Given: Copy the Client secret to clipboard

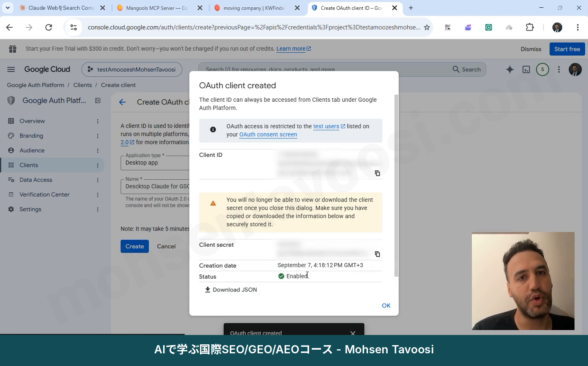Looking at the screenshot, I should tap(377, 254).
